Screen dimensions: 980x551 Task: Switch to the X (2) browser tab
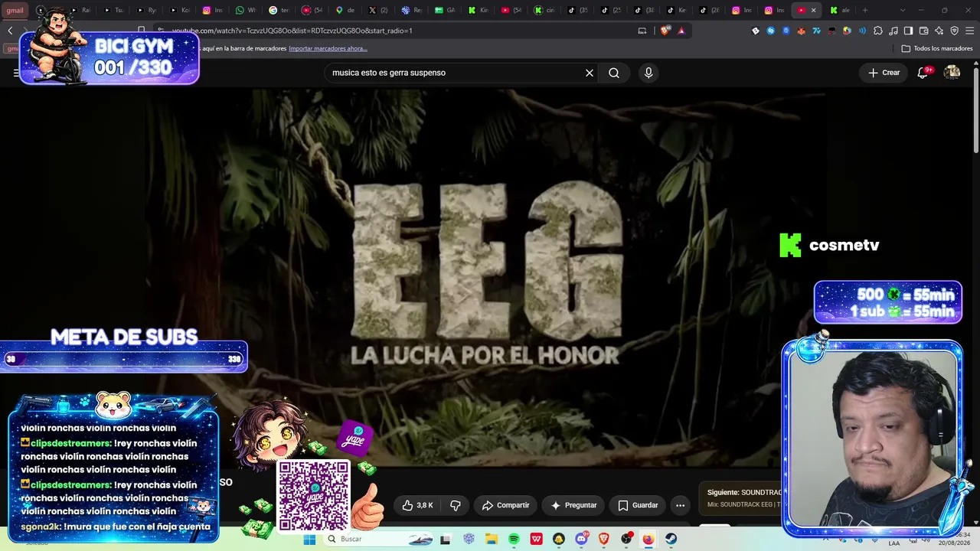pyautogui.click(x=377, y=10)
